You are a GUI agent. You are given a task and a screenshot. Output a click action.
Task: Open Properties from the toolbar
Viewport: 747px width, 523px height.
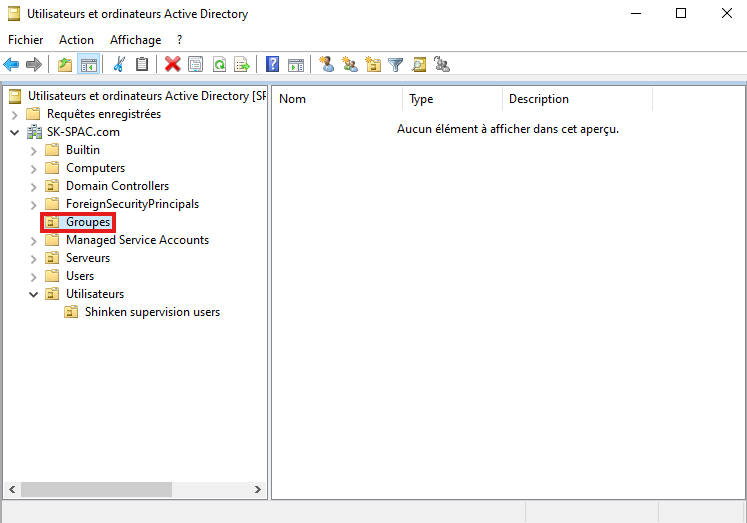195,65
